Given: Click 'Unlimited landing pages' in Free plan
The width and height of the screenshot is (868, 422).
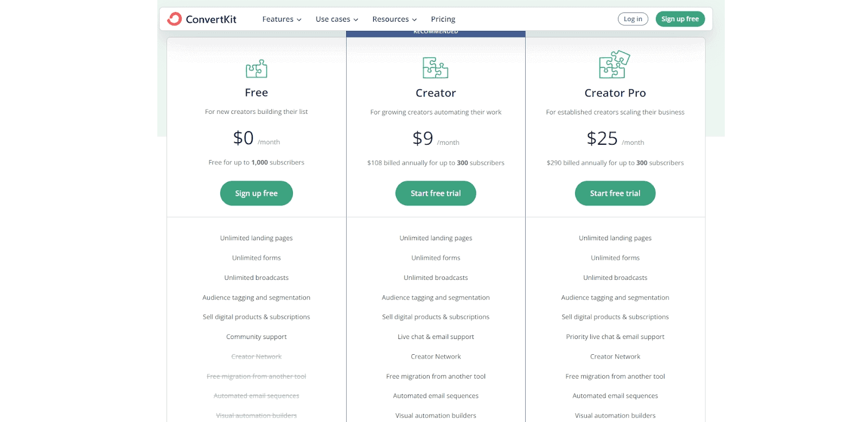Looking at the screenshot, I should (257, 238).
